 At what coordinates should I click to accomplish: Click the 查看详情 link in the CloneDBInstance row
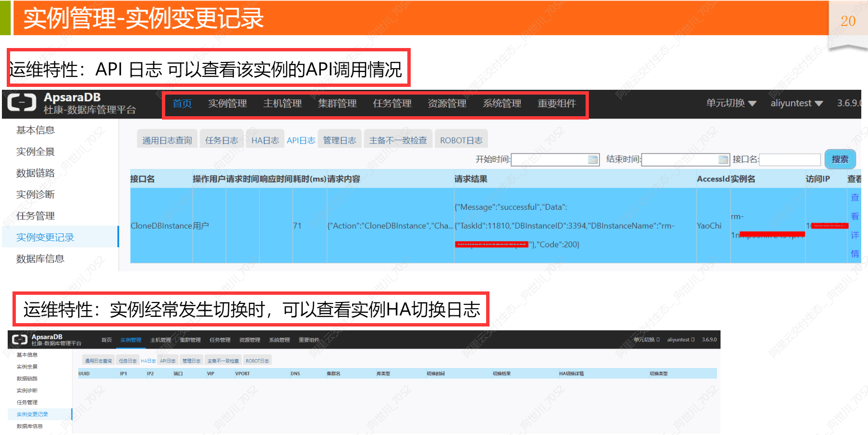point(855,225)
